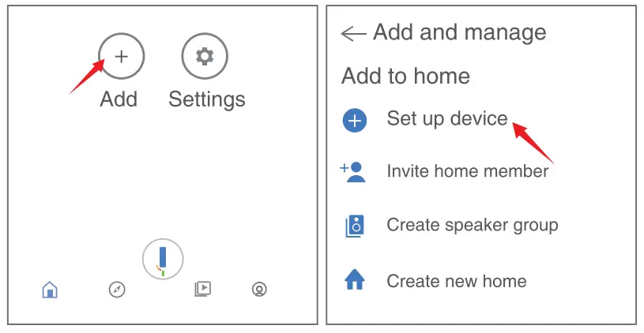This screenshot has width=644, height=333.
Task: Click the add-person icon for Invite home member
Action: 354,171
